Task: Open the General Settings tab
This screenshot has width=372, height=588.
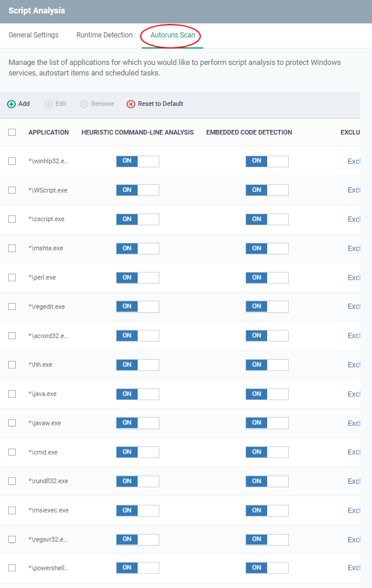Action: [33, 35]
